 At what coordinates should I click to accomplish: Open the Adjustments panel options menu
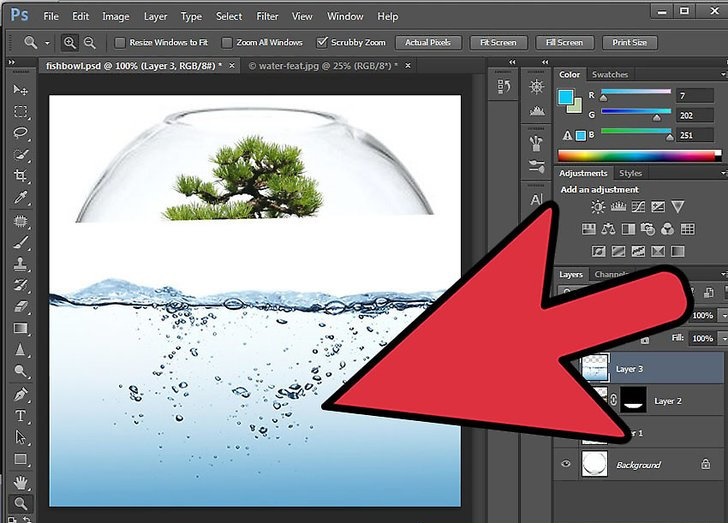click(723, 173)
